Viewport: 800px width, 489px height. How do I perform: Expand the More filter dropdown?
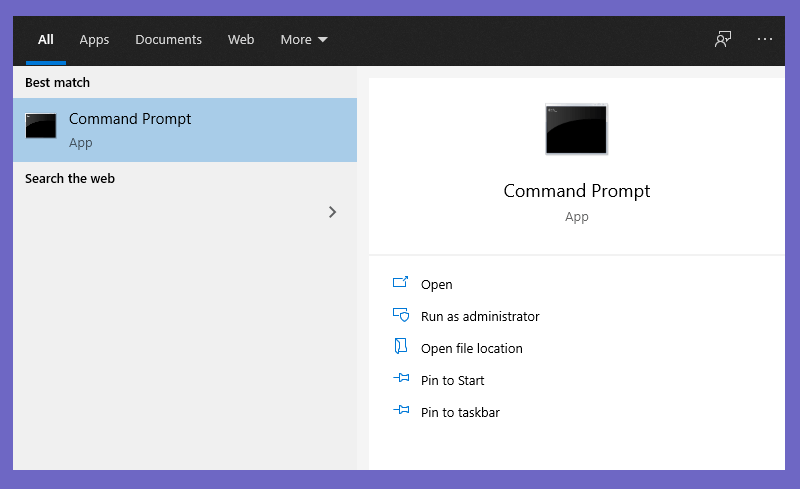[304, 40]
